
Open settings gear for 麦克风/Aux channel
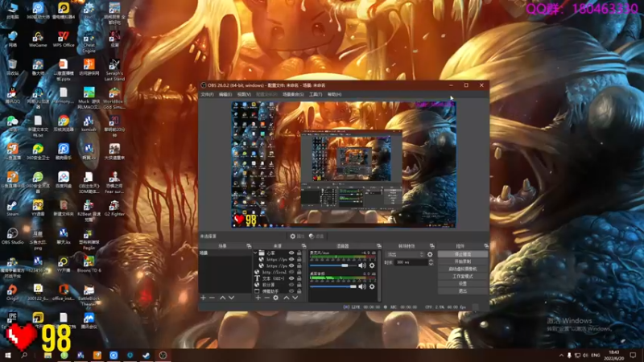point(372,265)
